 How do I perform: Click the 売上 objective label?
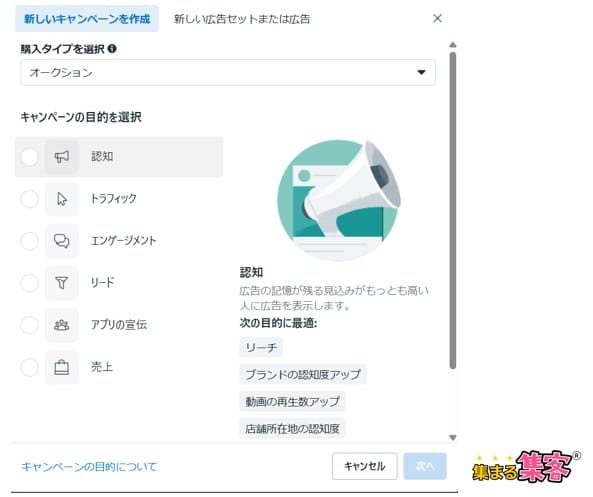[102, 367]
